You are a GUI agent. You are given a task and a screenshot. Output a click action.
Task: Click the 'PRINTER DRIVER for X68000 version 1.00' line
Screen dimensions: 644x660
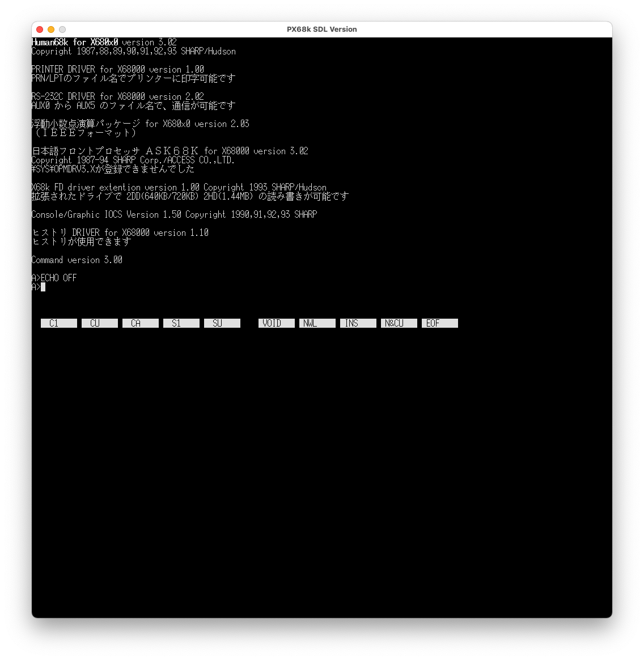pyautogui.click(x=118, y=69)
